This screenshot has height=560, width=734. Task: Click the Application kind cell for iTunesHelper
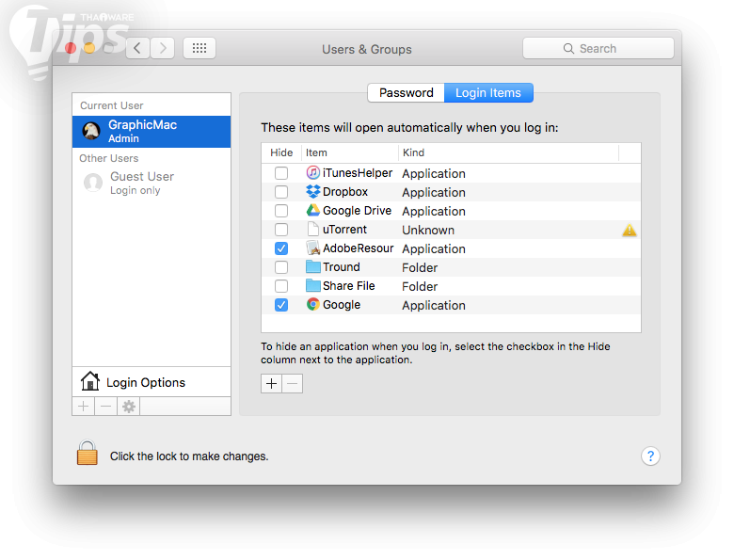tap(434, 174)
